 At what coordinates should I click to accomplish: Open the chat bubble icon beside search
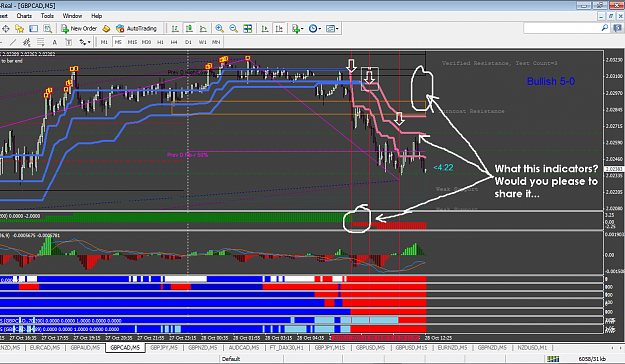coord(618,28)
